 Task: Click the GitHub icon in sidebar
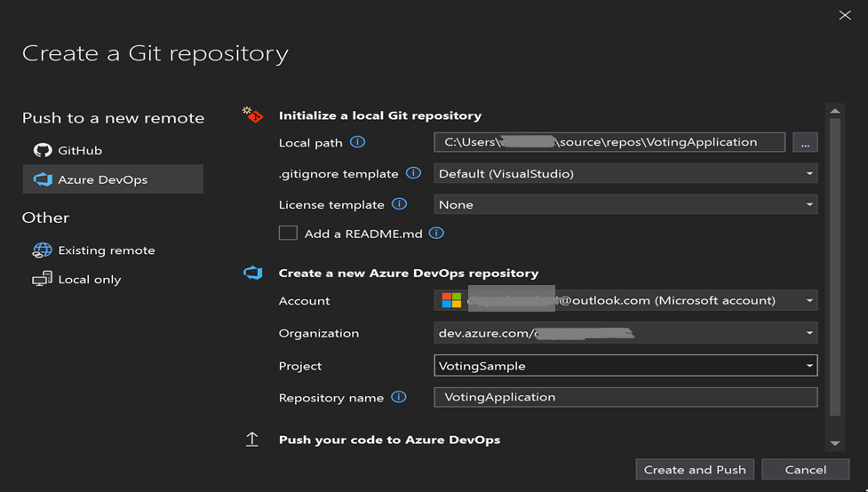pyautogui.click(x=43, y=150)
